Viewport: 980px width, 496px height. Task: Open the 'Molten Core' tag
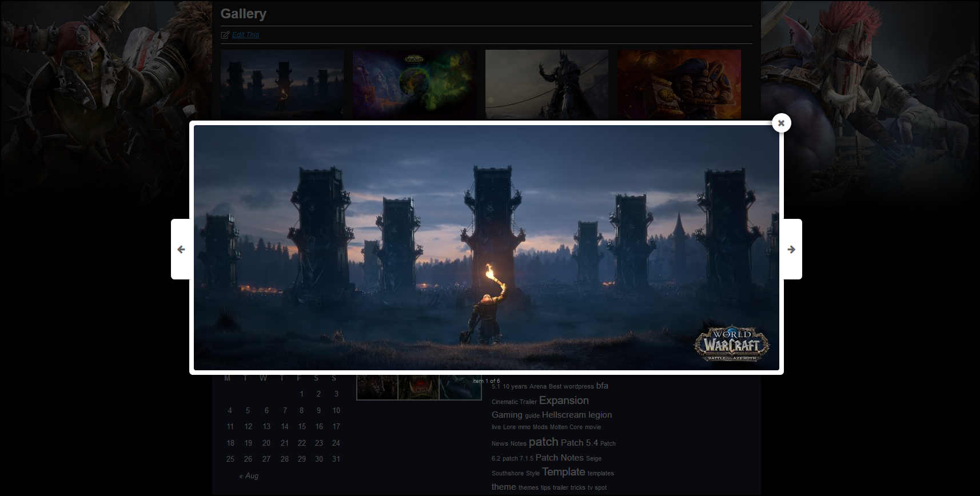pyautogui.click(x=566, y=427)
